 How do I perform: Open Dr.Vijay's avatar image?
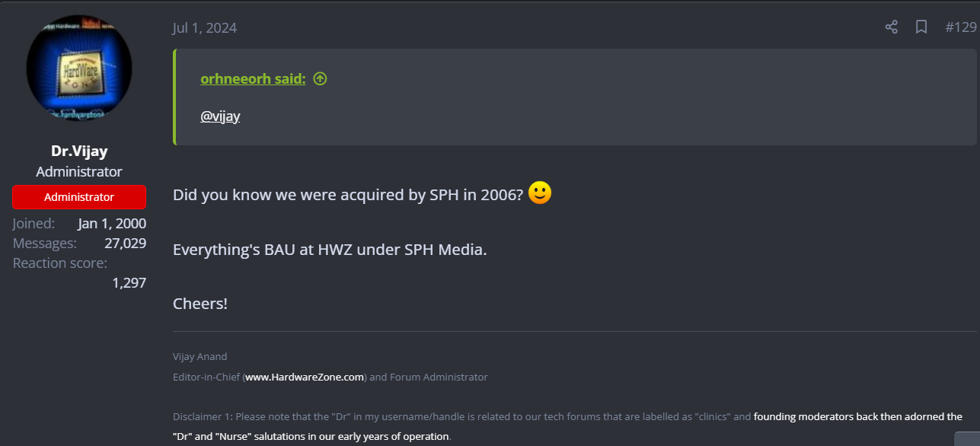(79, 68)
